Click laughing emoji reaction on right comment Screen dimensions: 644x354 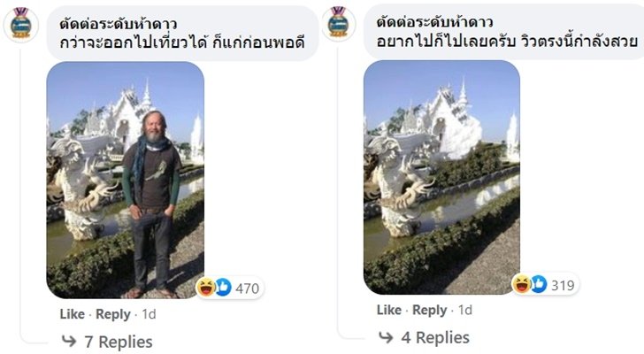point(522,284)
